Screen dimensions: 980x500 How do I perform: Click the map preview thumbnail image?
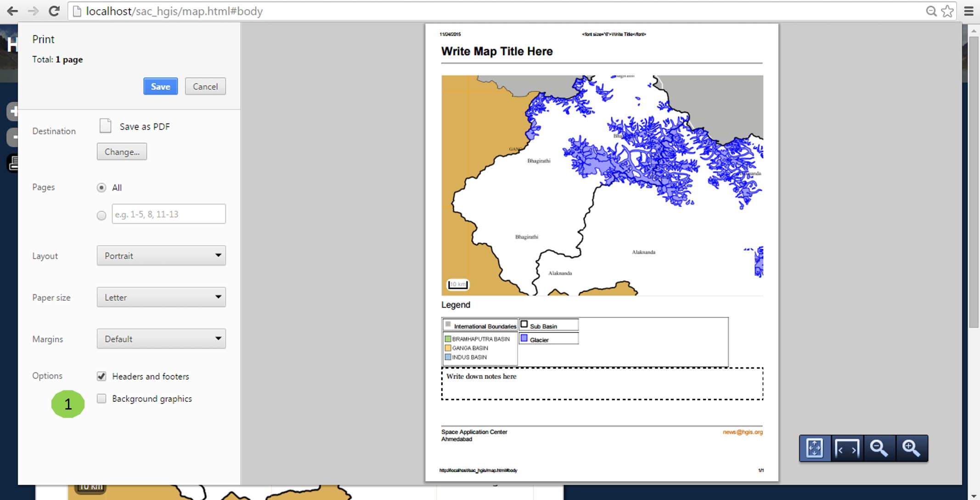[602, 185]
